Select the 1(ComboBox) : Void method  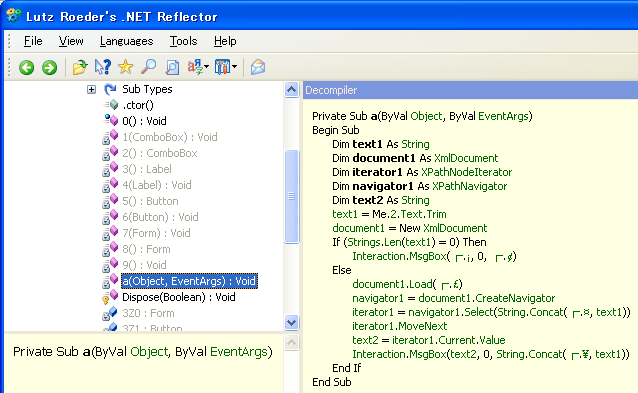(x=170, y=137)
